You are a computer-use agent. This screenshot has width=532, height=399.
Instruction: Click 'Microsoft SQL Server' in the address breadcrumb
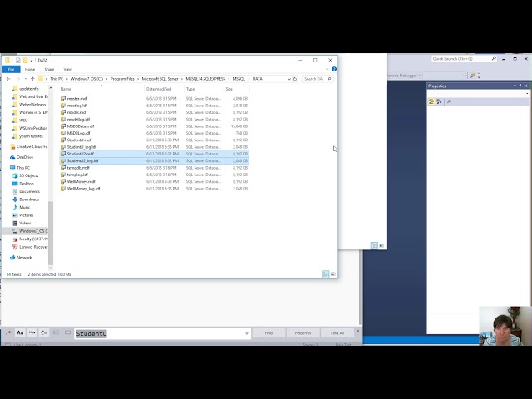click(x=160, y=79)
